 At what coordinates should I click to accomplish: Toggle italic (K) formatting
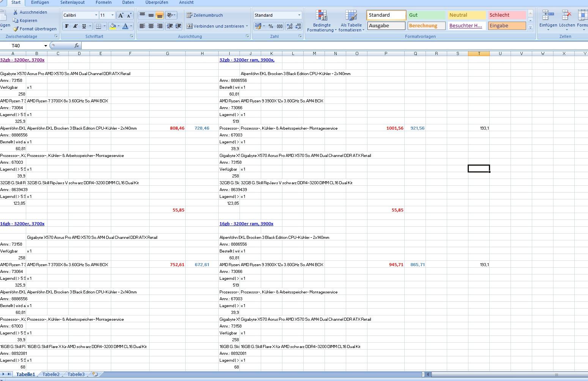[x=75, y=26]
